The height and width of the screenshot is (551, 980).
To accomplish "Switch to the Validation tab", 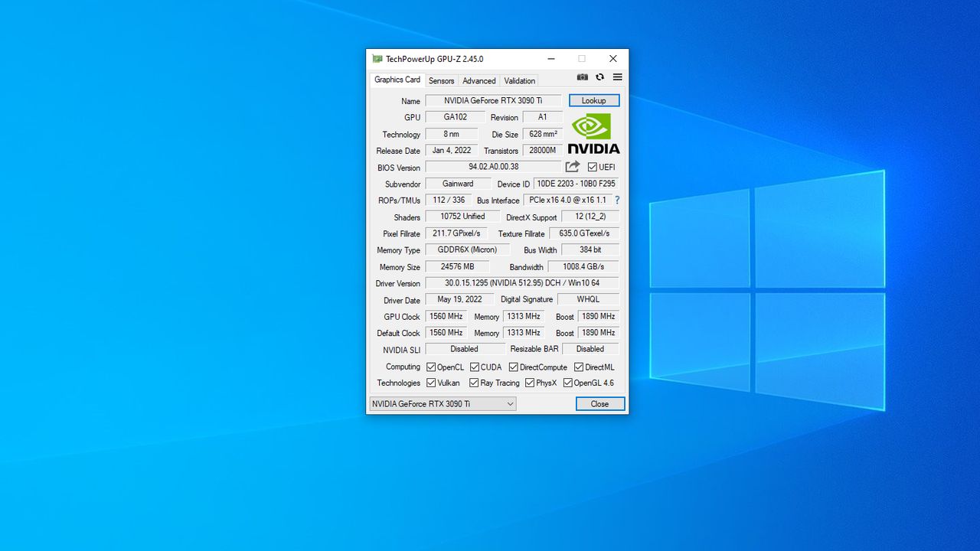I will click(x=519, y=80).
